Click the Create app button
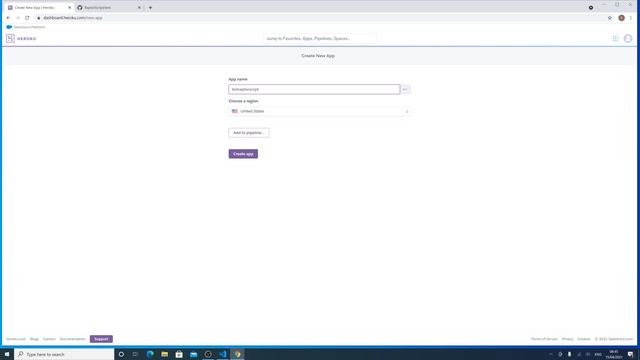Screen dimensions: 640x360 point(243,154)
